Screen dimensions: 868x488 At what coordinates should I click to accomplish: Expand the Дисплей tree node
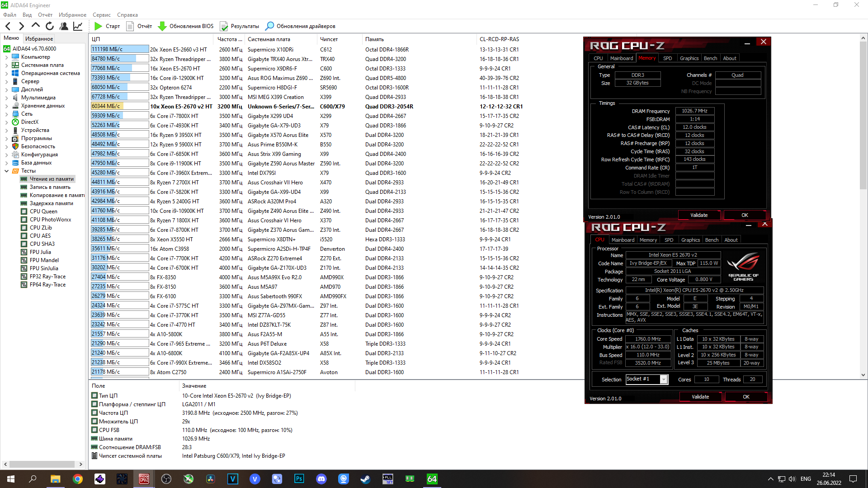point(6,90)
